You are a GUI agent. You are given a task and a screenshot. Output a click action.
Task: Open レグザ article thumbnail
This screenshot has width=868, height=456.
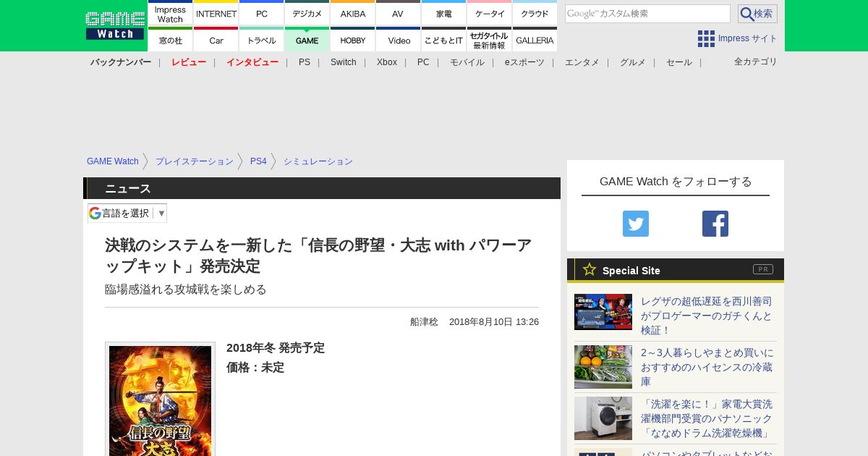tap(603, 312)
